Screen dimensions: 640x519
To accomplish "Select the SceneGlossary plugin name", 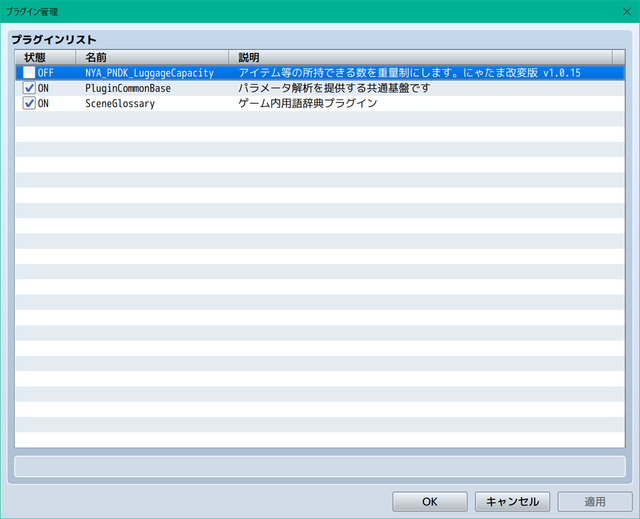I will 120,104.
